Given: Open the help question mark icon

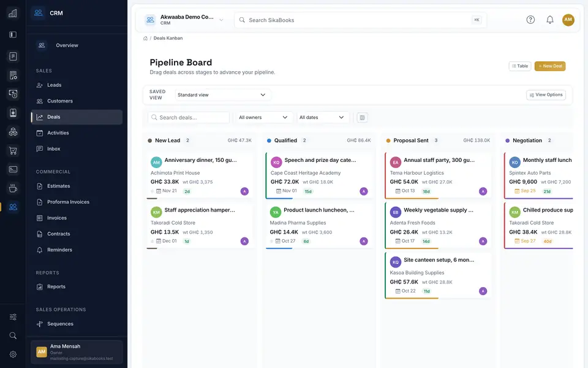Looking at the screenshot, I should click(x=530, y=20).
